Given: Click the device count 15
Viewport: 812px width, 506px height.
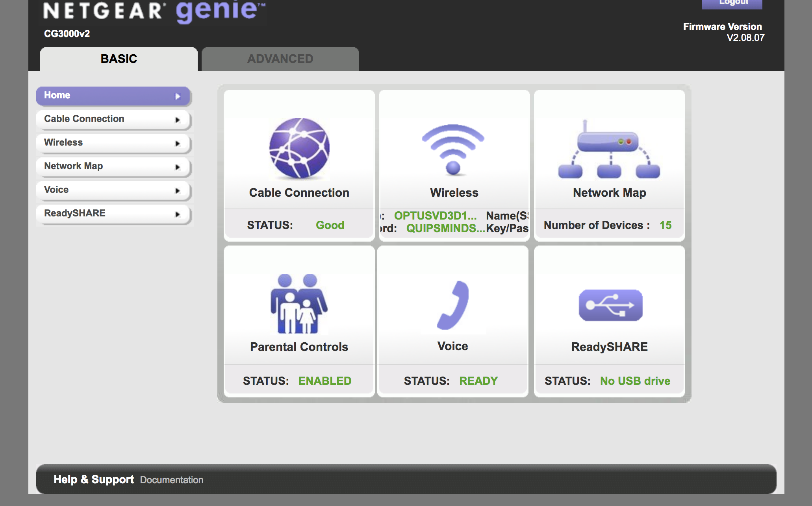Looking at the screenshot, I should coord(666,225).
